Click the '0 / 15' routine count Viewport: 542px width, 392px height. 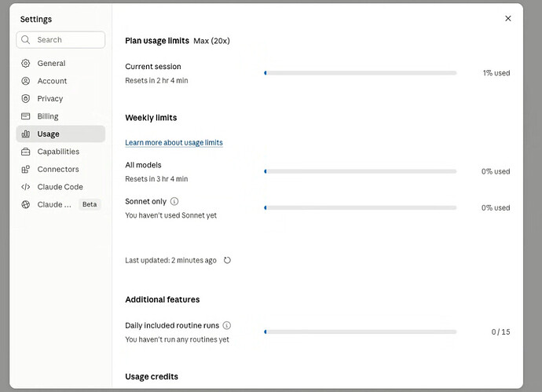click(501, 332)
